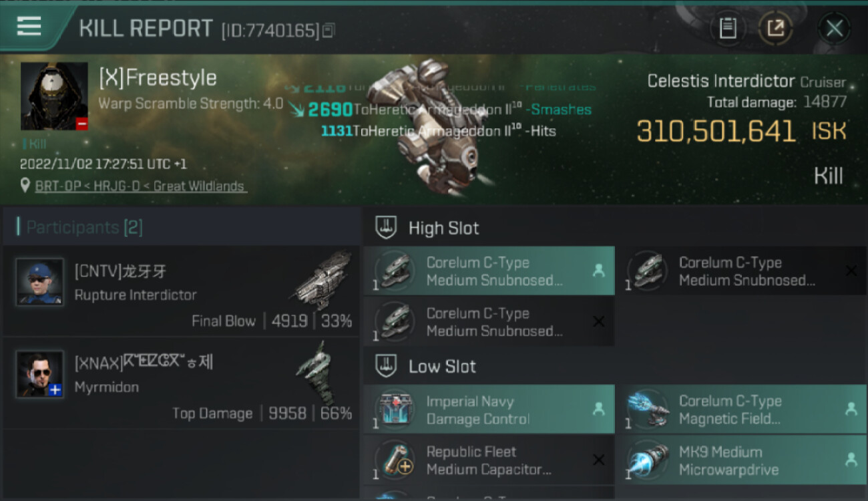Open the Freestyle pilot name
The image size is (868, 501).
[158, 78]
